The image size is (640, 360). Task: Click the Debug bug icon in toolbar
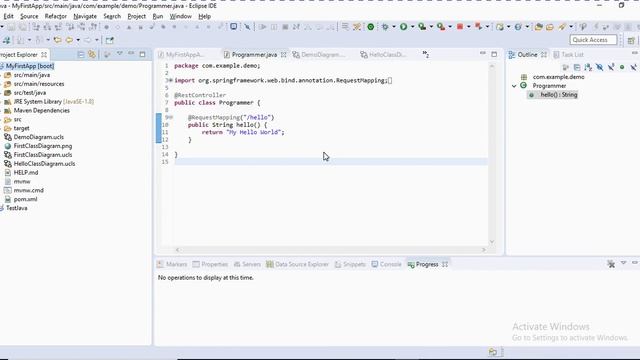pyautogui.click(x=385, y=27)
